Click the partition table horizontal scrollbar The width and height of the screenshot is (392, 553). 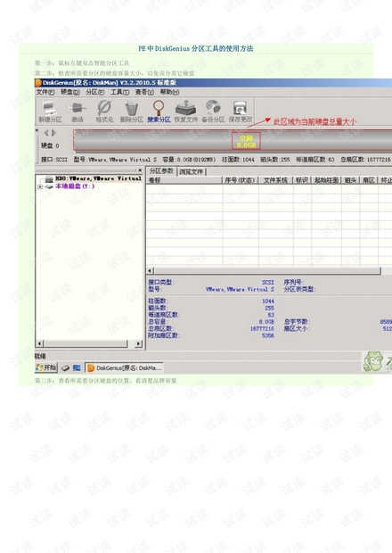[267, 270]
